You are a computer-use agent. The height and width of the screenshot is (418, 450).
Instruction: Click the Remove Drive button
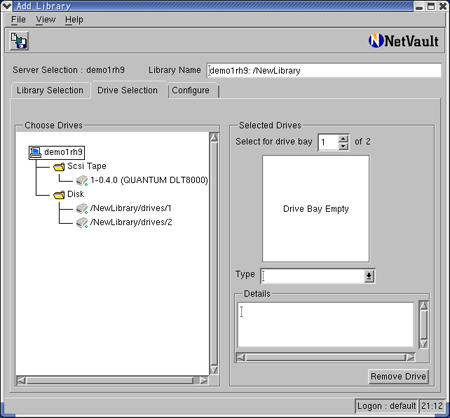398,377
